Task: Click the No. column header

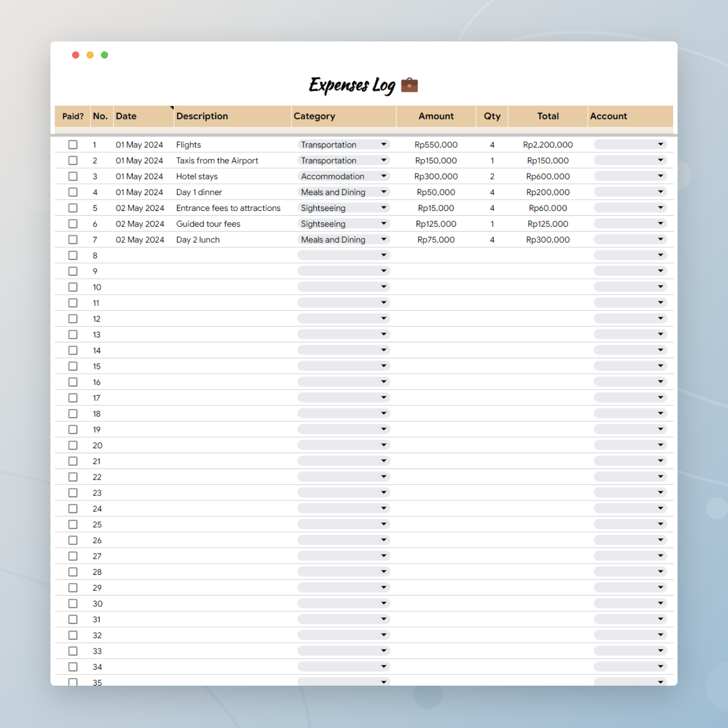Action: tap(101, 116)
